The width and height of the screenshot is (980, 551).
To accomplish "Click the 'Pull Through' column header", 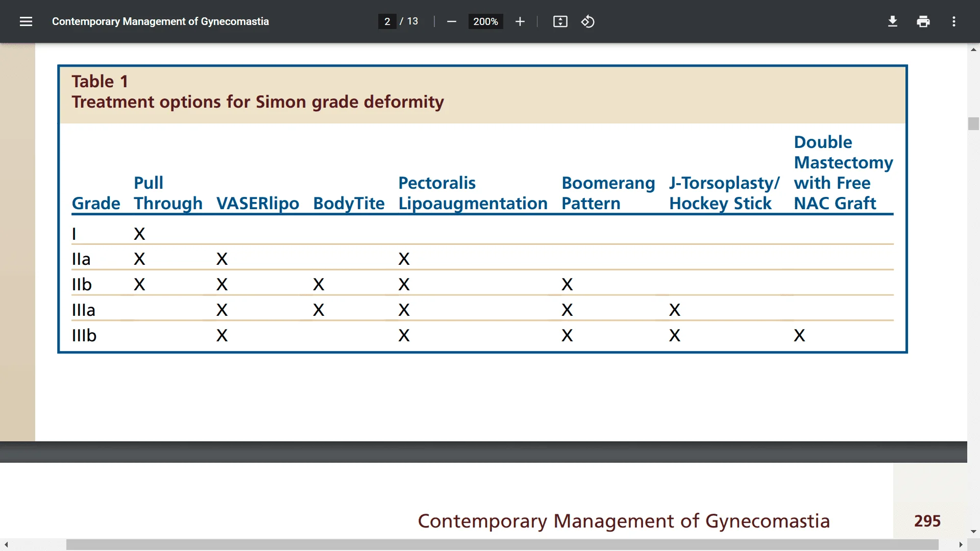I will 168,193.
